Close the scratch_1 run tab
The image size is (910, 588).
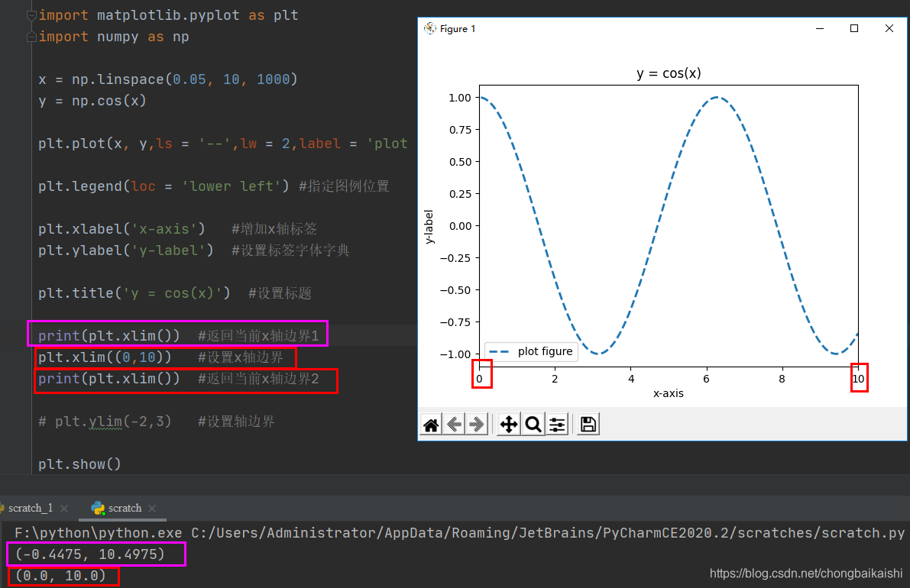click(64, 509)
